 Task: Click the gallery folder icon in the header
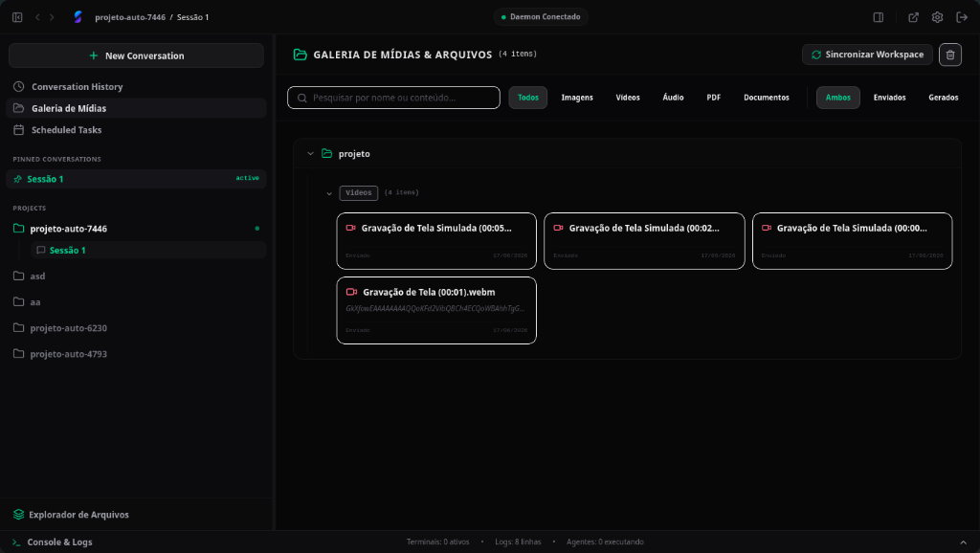(x=300, y=55)
